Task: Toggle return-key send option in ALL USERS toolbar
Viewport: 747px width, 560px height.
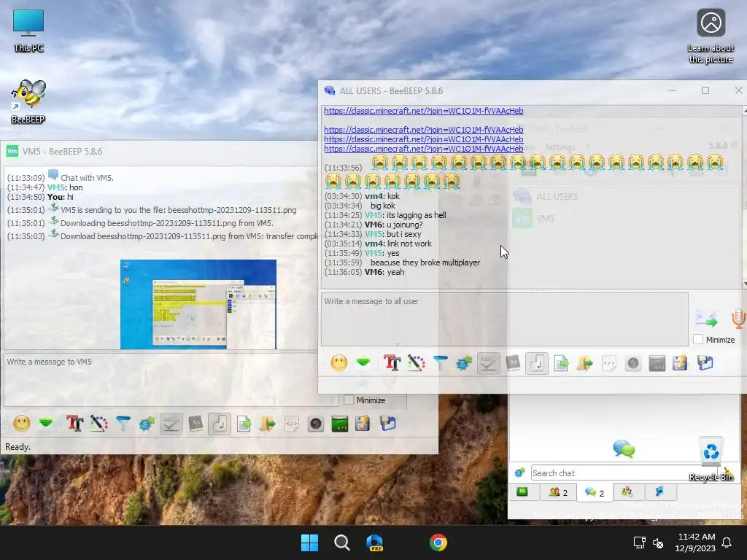Action: tap(537, 363)
